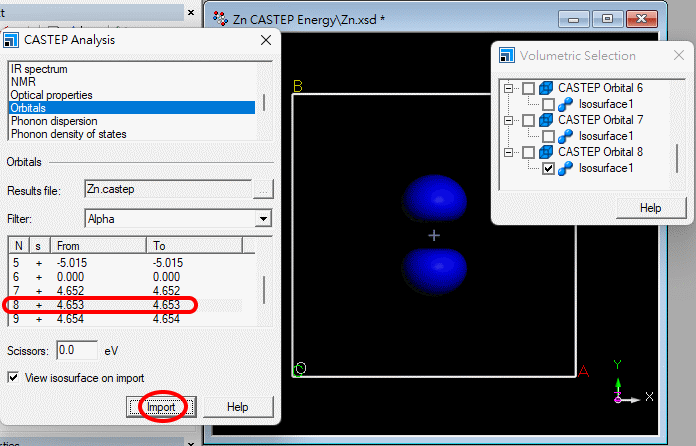Viewport: 696px width, 446px height.
Task: Check the CASTEP Orbital 7 checkbox
Action: [529, 120]
